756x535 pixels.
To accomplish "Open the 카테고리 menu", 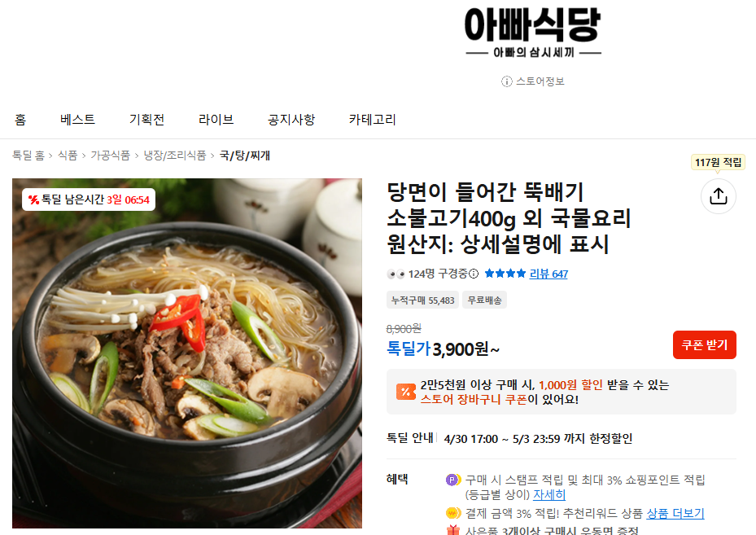I will coord(372,119).
